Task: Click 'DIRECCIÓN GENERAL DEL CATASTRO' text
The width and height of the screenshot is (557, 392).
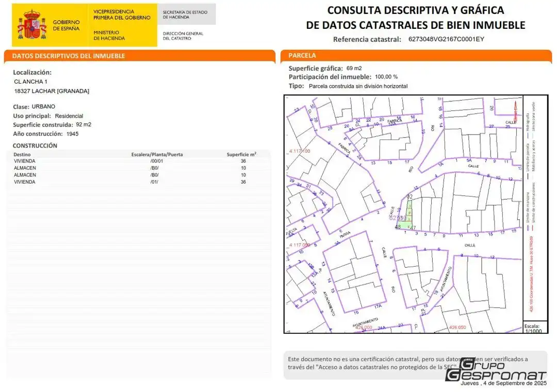Action: pos(183,36)
